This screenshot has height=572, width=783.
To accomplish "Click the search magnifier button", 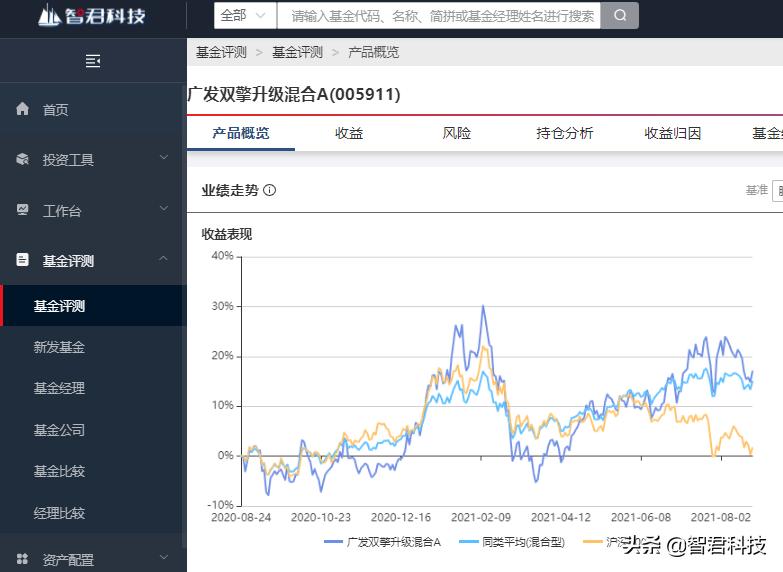I will 620,15.
